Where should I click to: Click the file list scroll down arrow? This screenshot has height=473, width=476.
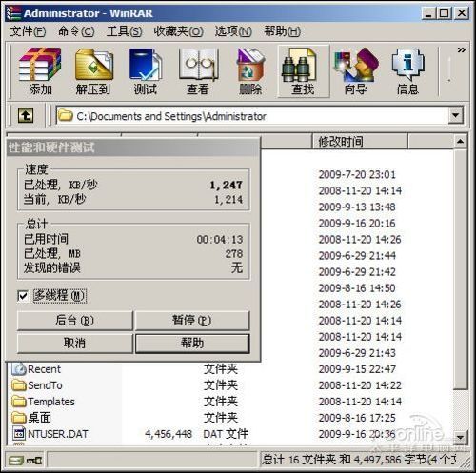(460, 438)
